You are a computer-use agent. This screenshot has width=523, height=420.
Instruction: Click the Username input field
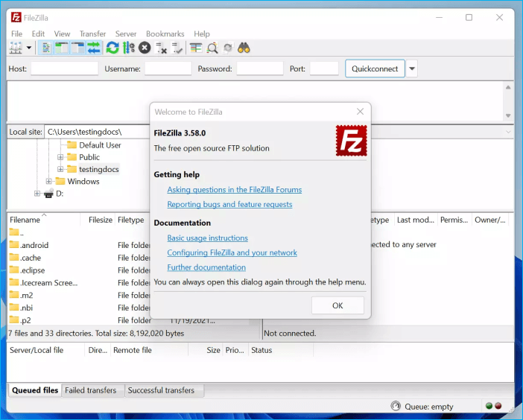click(168, 69)
